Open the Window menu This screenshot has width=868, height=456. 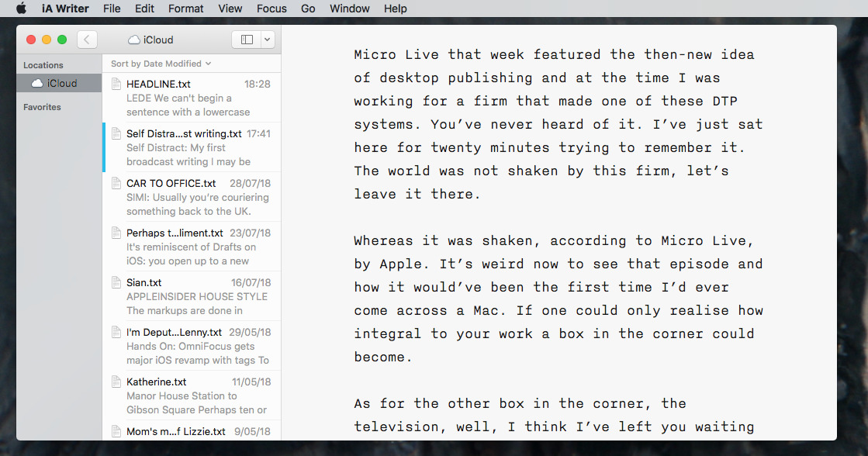[350, 9]
